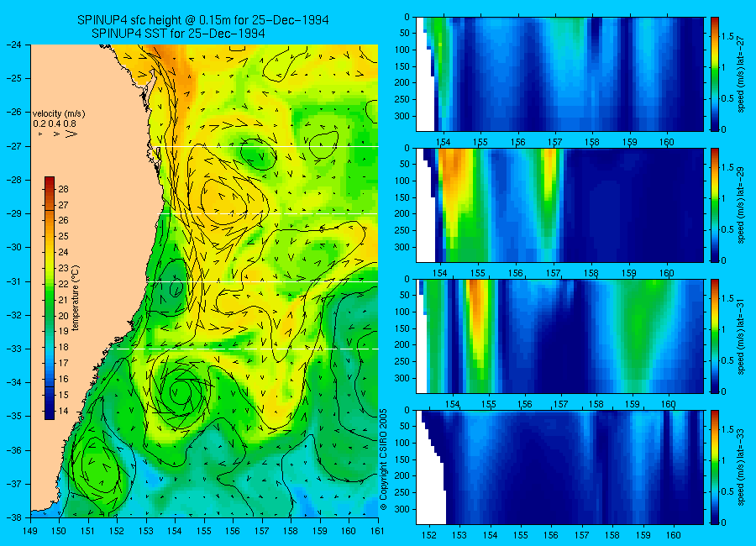Image resolution: width=756 pixels, height=546 pixels.
Task: Select the 'speed (m/s) lat=-31' label
Action: [x=741, y=336]
